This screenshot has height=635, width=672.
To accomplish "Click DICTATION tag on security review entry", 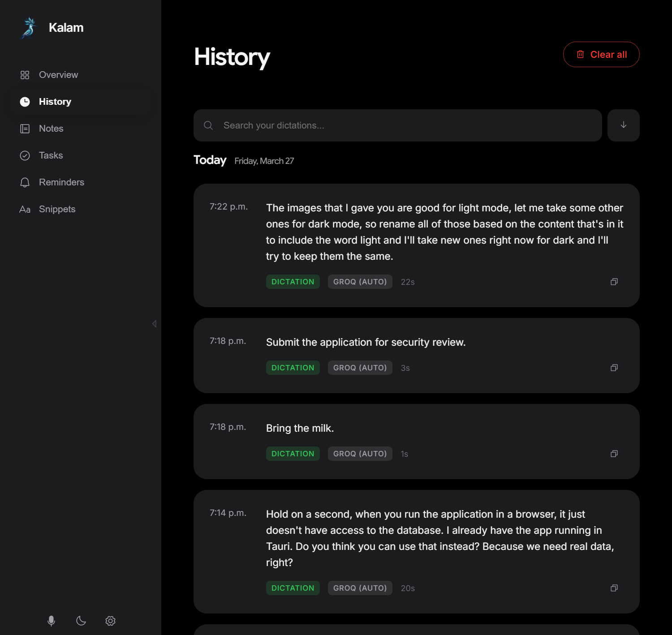I will coord(293,368).
